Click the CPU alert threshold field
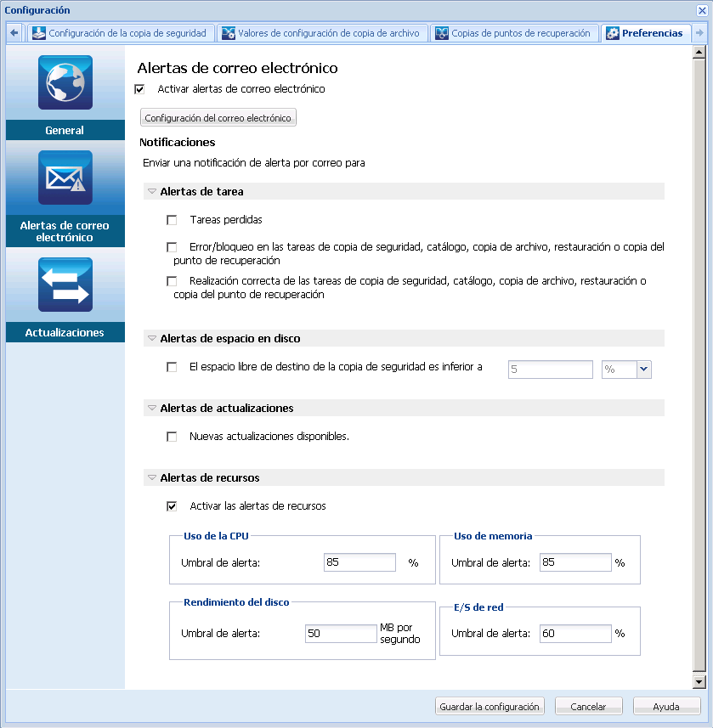The height and width of the screenshot is (728, 713). tap(359, 562)
